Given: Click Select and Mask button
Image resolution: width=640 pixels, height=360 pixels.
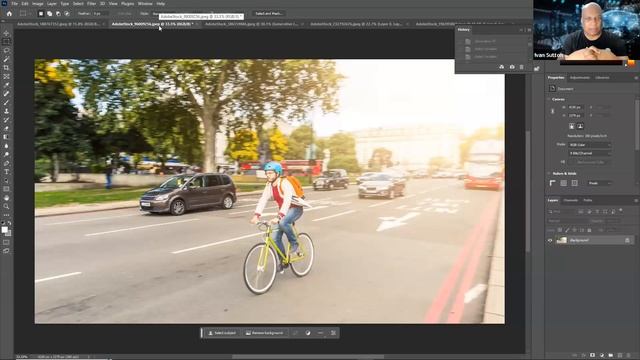Looking at the screenshot, I should pyautogui.click(x=269, y=13).
